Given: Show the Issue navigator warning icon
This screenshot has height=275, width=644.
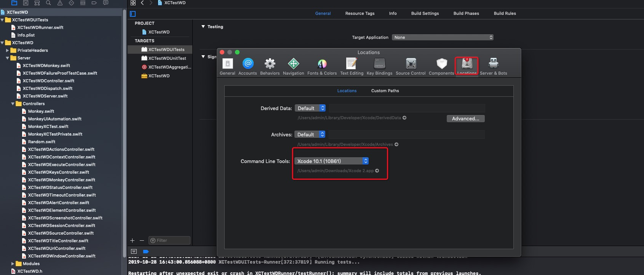Looking at the screenshot, I should tap(60, 3).
